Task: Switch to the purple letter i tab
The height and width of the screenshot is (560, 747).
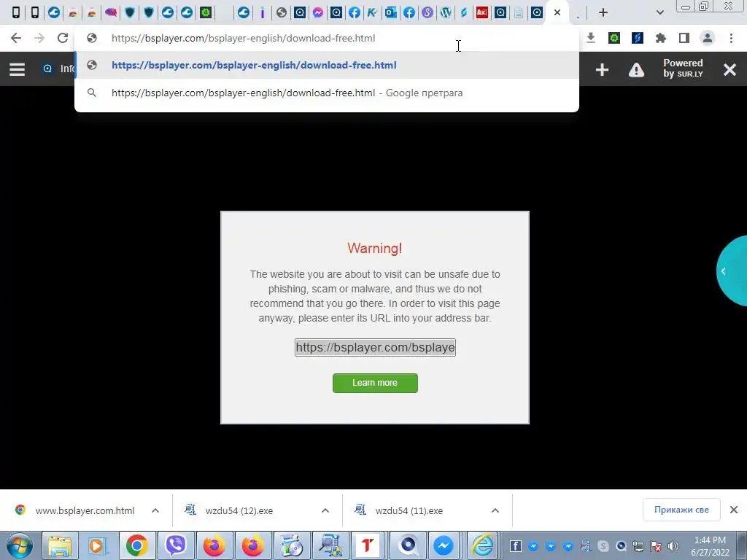Action: click(262, 12)
